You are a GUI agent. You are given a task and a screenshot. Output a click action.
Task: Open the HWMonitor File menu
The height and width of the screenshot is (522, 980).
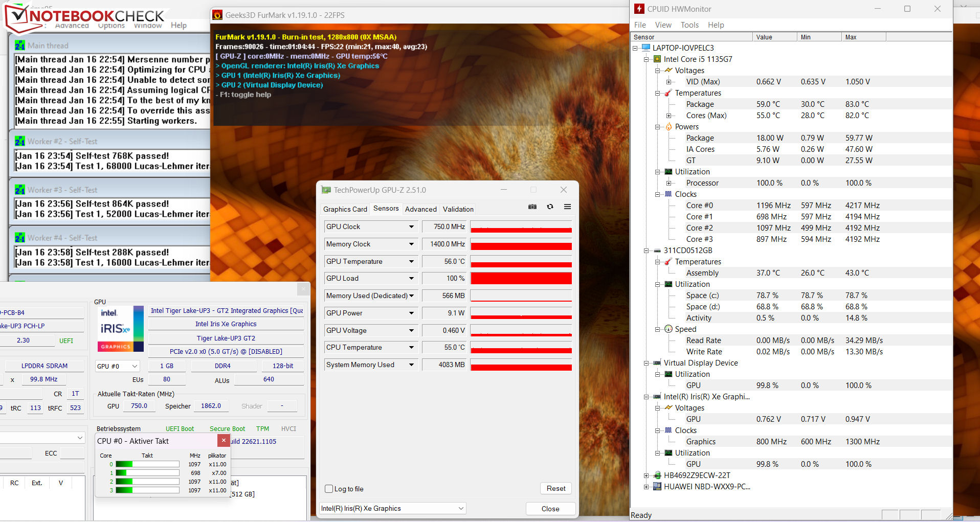[640, 25]
